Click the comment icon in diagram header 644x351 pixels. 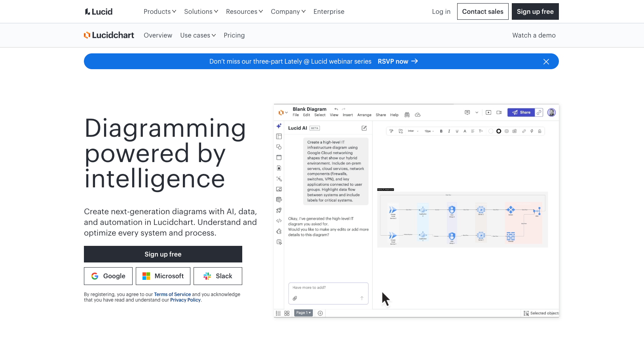[x=467, y=113]
